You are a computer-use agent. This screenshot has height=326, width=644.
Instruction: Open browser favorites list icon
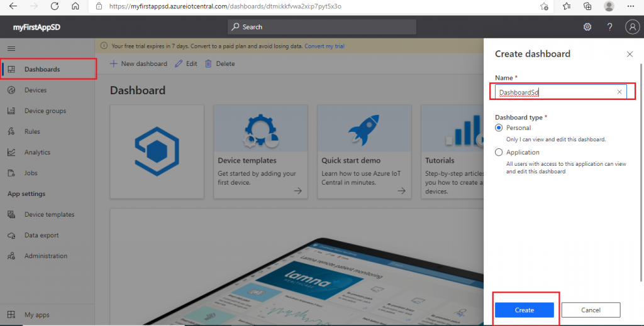567,6
